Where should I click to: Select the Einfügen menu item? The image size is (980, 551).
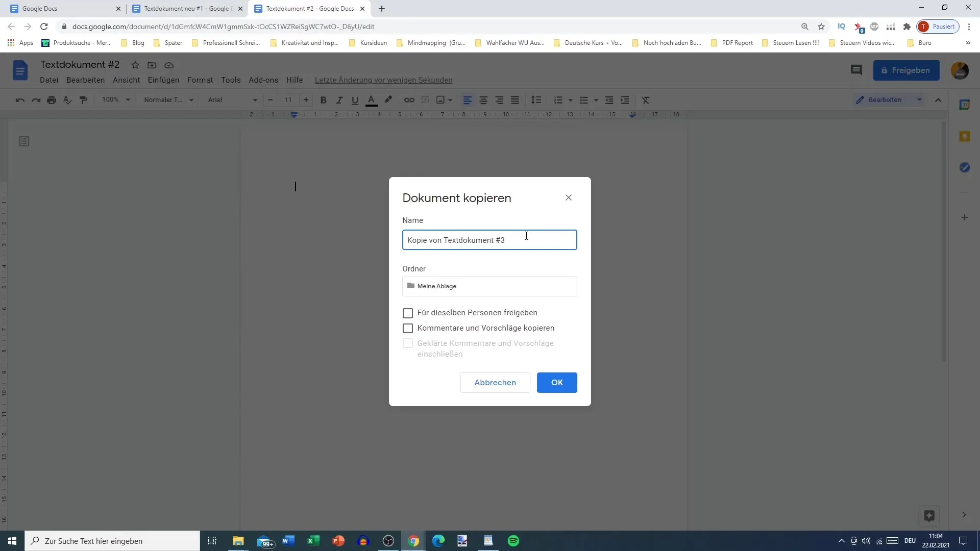coord(164,80)
